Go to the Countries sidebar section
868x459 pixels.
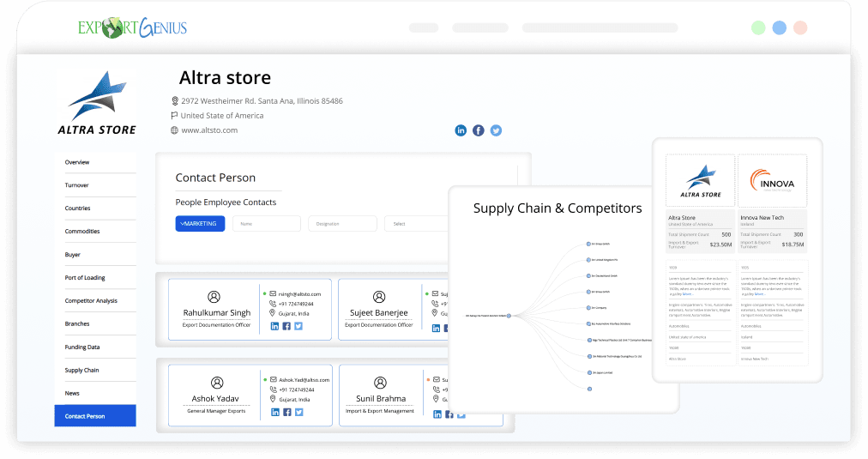(77, 208)
